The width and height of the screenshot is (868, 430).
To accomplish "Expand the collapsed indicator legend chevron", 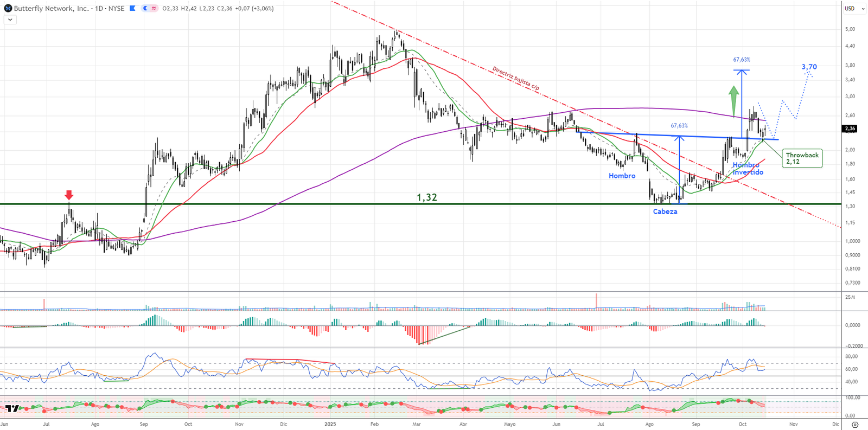I will (10, 20).
